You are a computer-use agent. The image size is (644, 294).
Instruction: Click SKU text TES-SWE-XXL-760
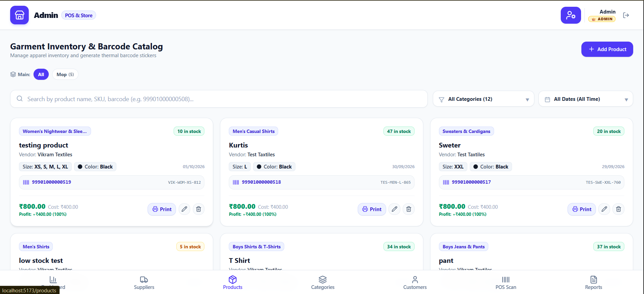603,182
